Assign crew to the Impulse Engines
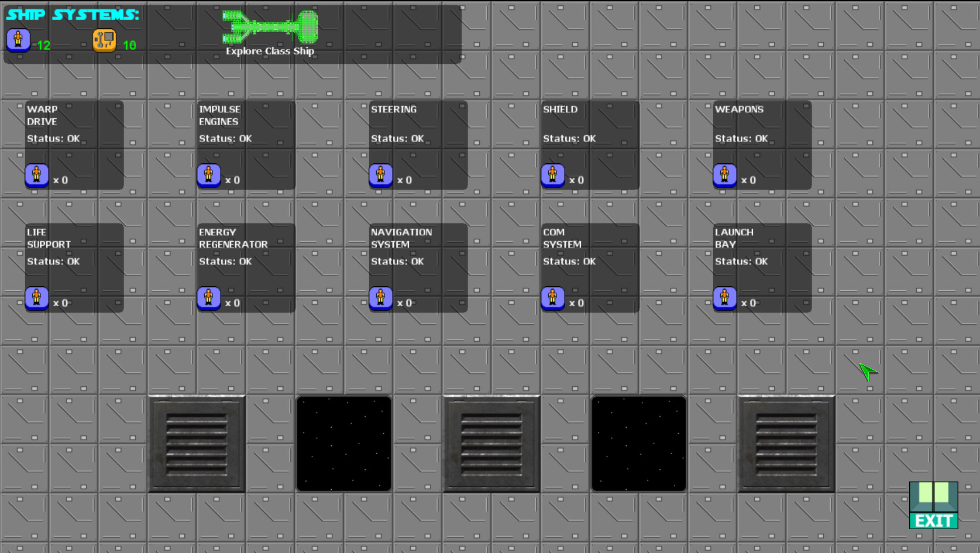This screenshot has height=553, width=980. click(x=208, y=175)
